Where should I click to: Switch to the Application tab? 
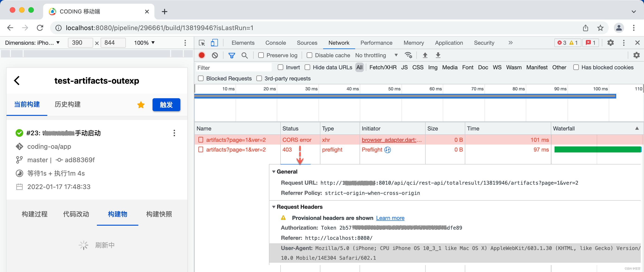pyautogui.click(x=449, y=43)
